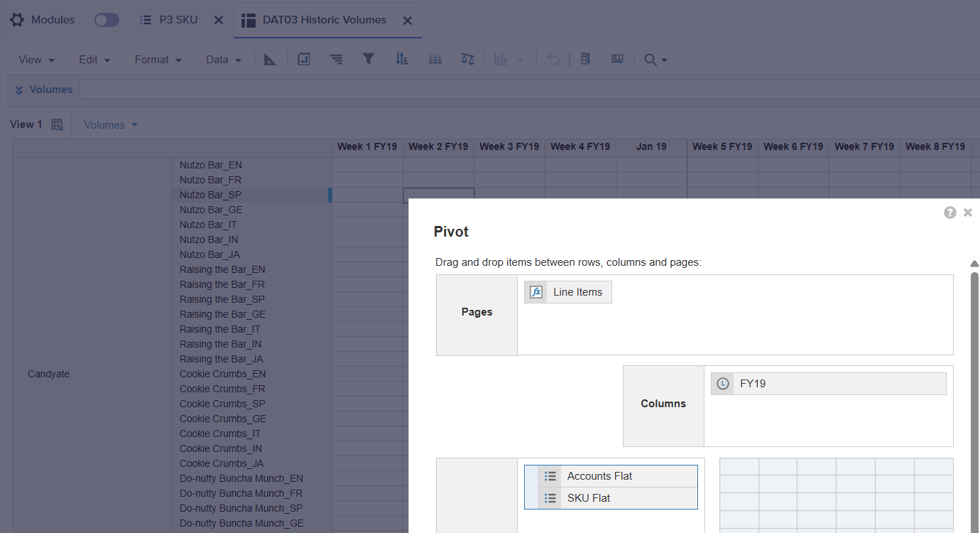980x533 pixels.
Task: Click the Sort icon in toolbar
Action: point(402,60)
